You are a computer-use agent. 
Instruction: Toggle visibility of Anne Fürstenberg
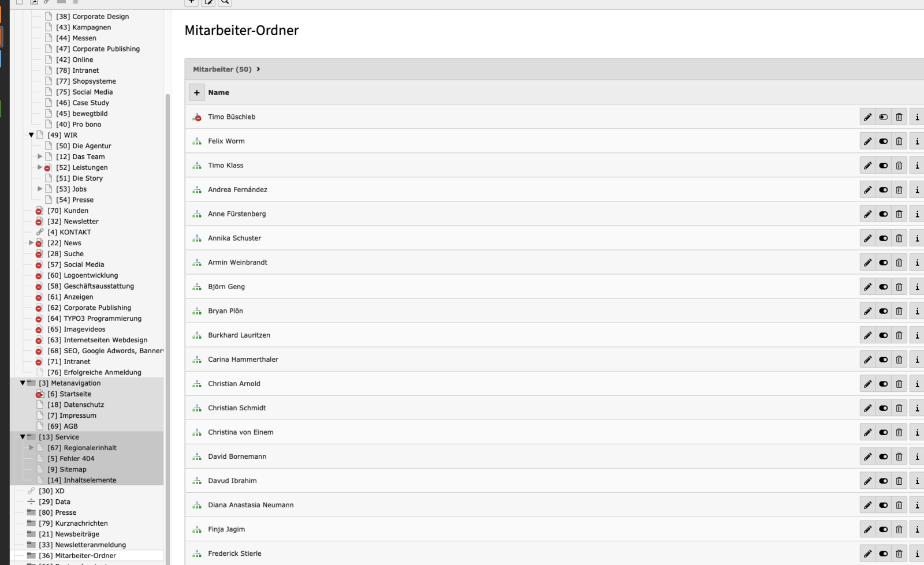tap(884, 214)
